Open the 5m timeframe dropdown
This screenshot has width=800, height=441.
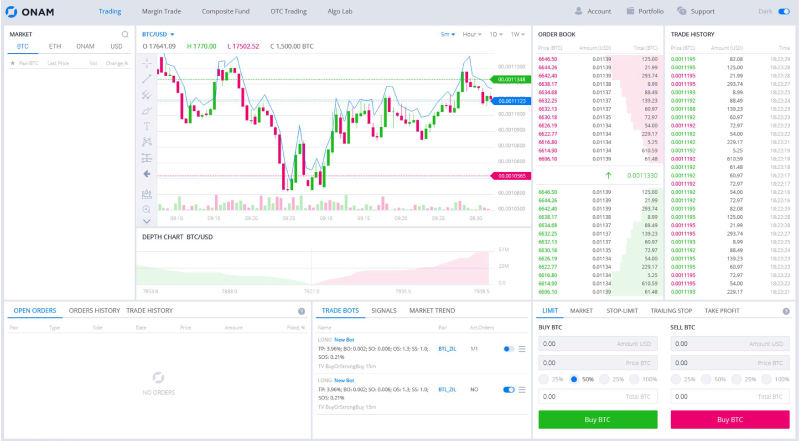[448, 34]
